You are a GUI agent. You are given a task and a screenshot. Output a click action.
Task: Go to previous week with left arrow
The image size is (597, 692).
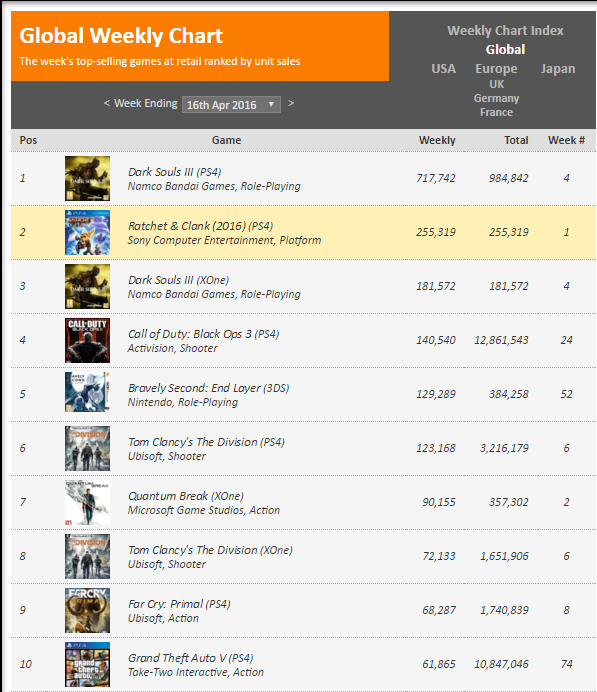click(107, 103)
